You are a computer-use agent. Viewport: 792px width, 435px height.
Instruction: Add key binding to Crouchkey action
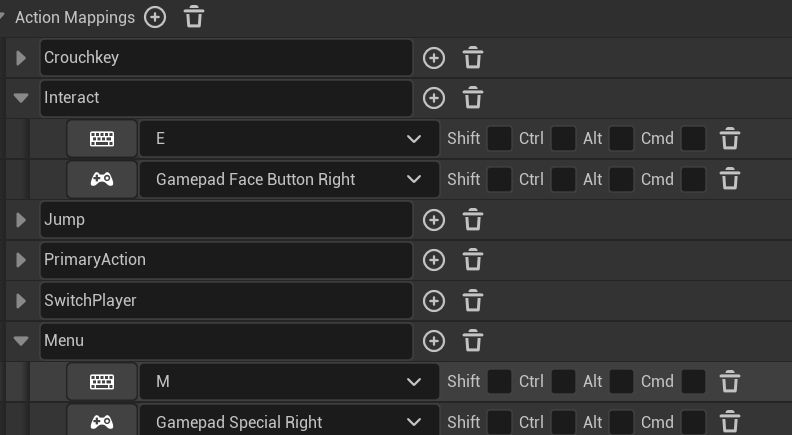coord(433,58)
